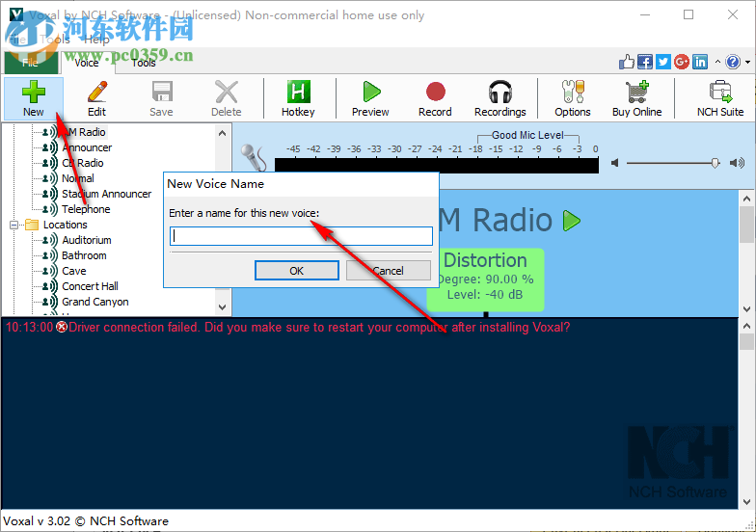Click the voice name input field

[301, 236]
